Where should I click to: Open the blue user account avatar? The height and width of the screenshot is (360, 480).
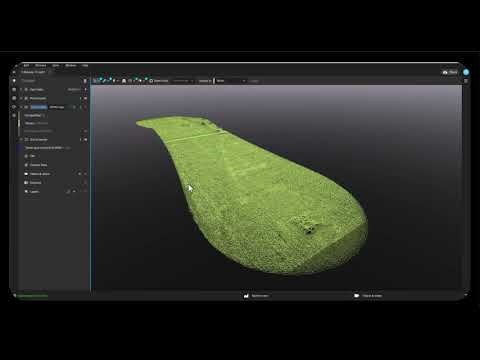466,72
